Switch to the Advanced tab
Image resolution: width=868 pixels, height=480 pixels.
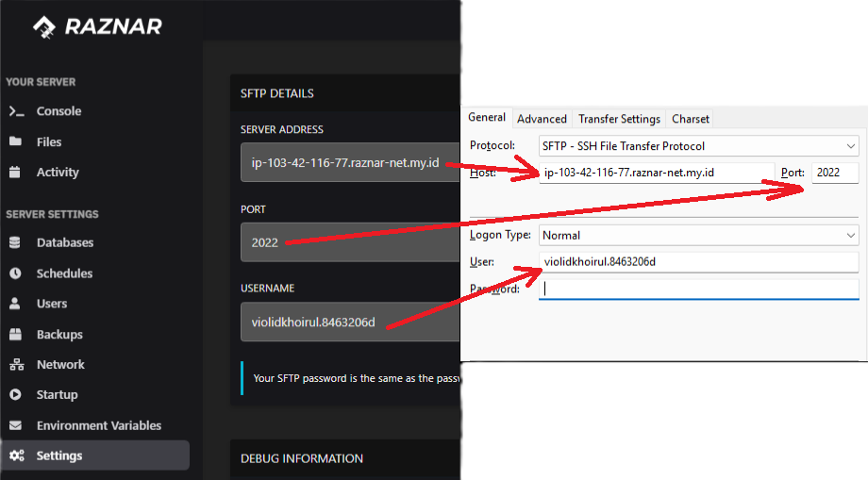pos(542,119)
